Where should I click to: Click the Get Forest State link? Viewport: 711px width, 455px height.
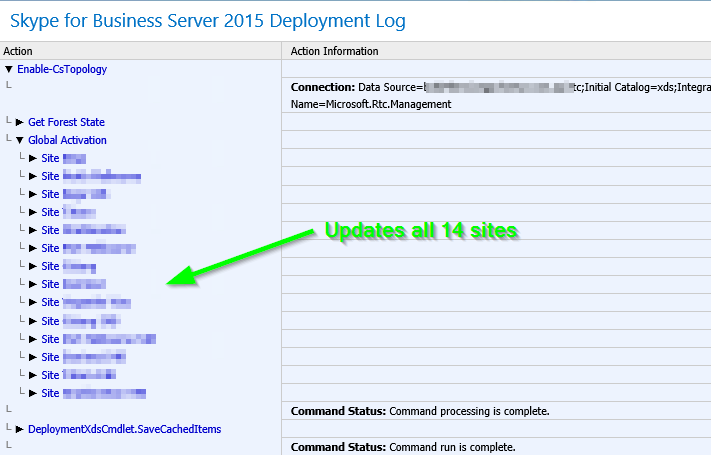coord(66,122)
